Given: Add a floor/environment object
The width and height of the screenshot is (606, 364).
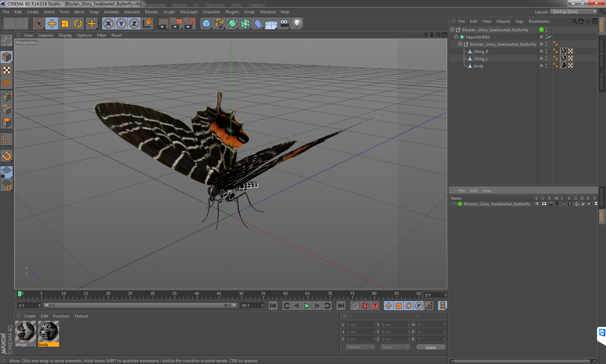Looking at the screenshot, I should point(271,24).
